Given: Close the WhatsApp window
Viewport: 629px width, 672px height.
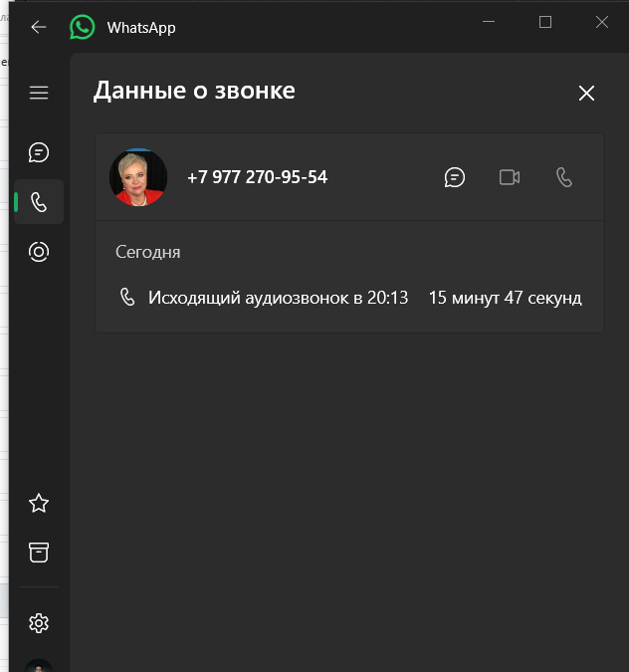Looking at the screenshot, I should tap(602, 22).
